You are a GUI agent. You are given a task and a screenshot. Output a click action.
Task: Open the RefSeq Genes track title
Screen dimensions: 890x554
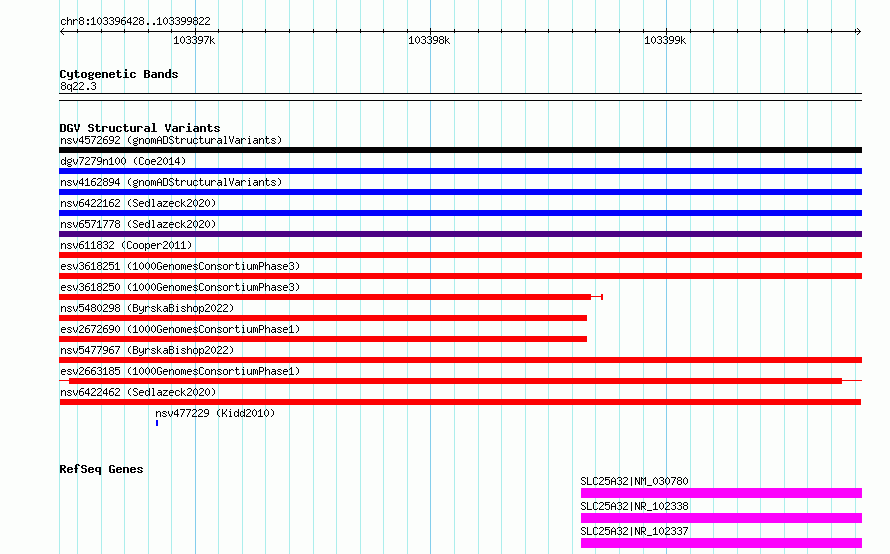(101, 469)
